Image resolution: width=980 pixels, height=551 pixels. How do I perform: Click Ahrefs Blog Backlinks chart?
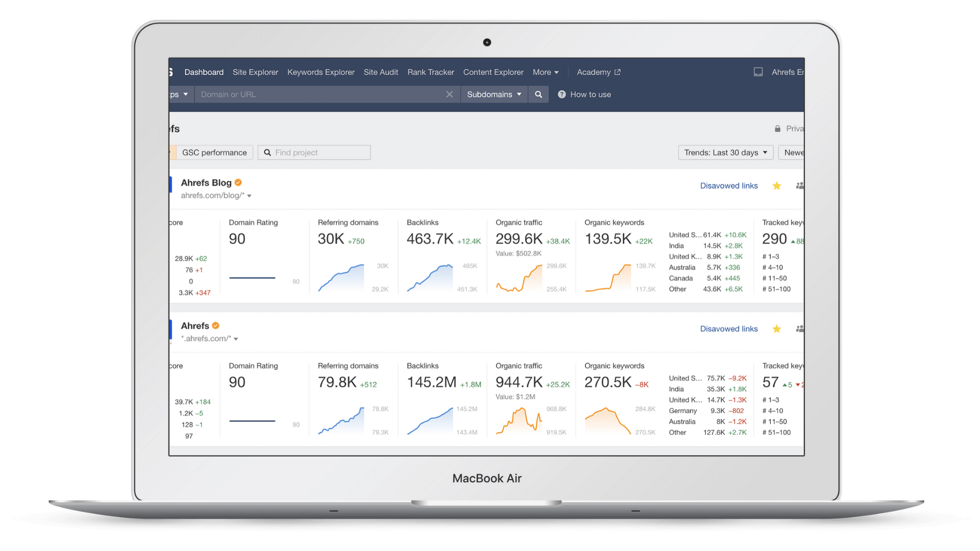tap(430, 278)
